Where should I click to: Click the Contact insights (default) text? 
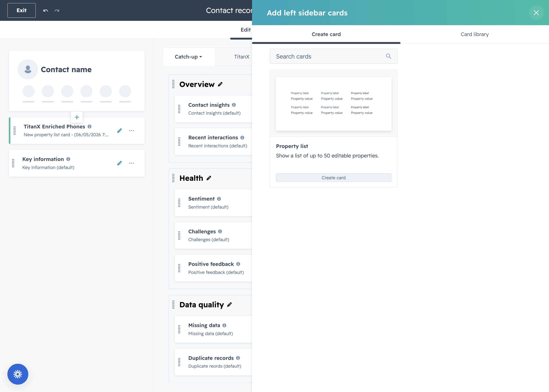tap(214, 113)
